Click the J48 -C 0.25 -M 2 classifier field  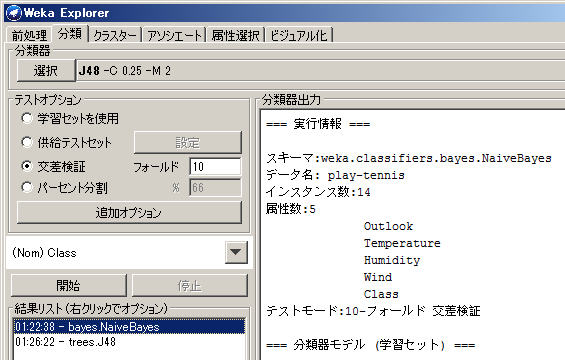coord(321,70)
